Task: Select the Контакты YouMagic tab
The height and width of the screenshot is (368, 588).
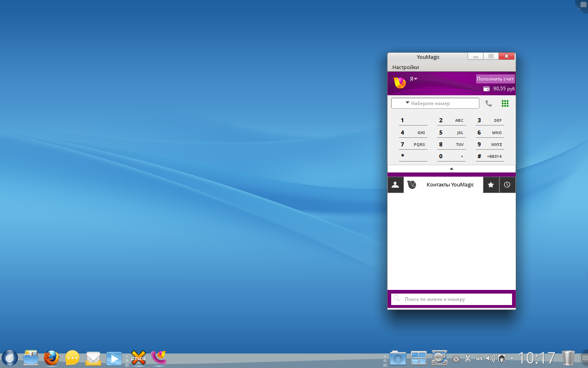Action: 443,185
